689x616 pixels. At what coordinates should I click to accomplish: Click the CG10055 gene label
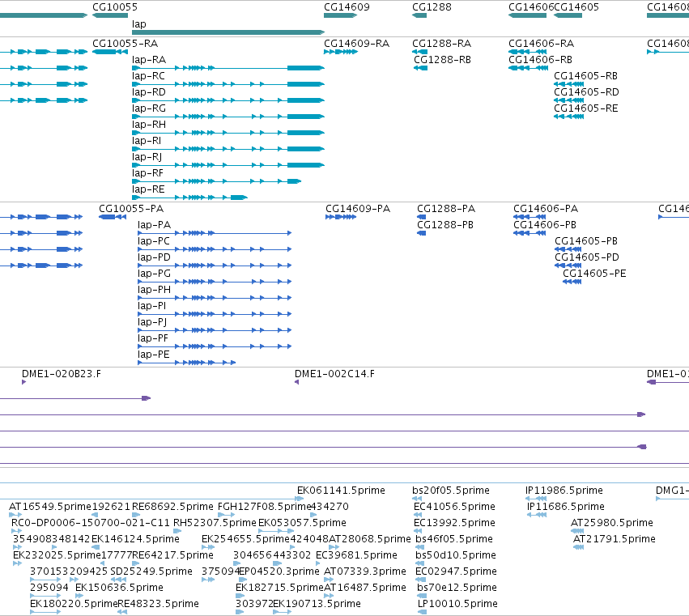tap(115, 7)
